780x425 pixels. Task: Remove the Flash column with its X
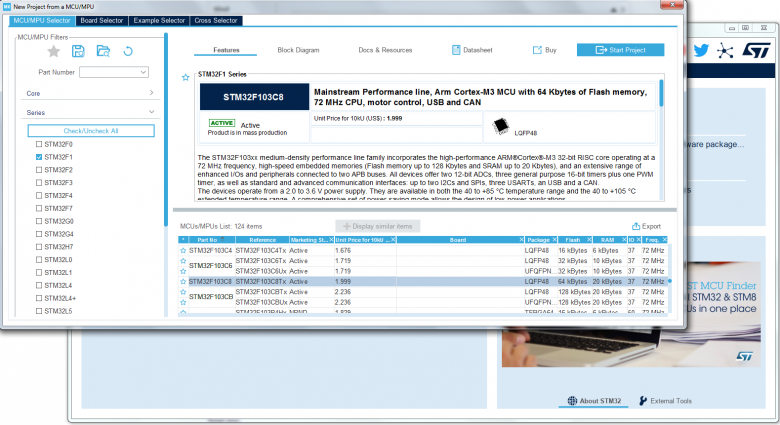tap(589, 240)
